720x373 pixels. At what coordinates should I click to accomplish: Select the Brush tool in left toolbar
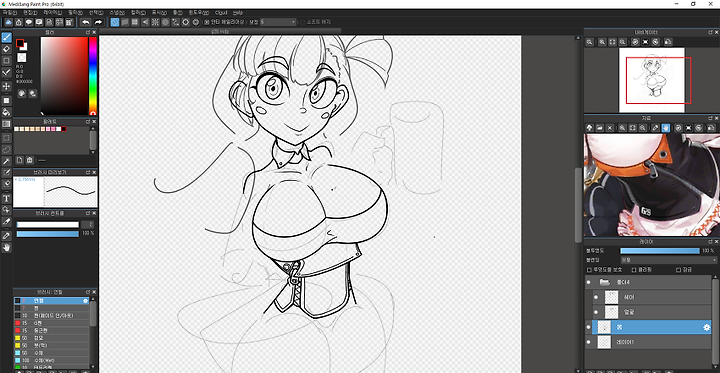6,38
